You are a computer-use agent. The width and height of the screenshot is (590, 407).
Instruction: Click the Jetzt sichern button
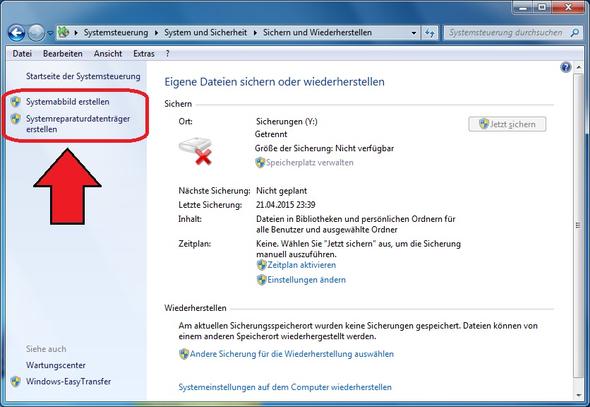[x=507, y=124]
